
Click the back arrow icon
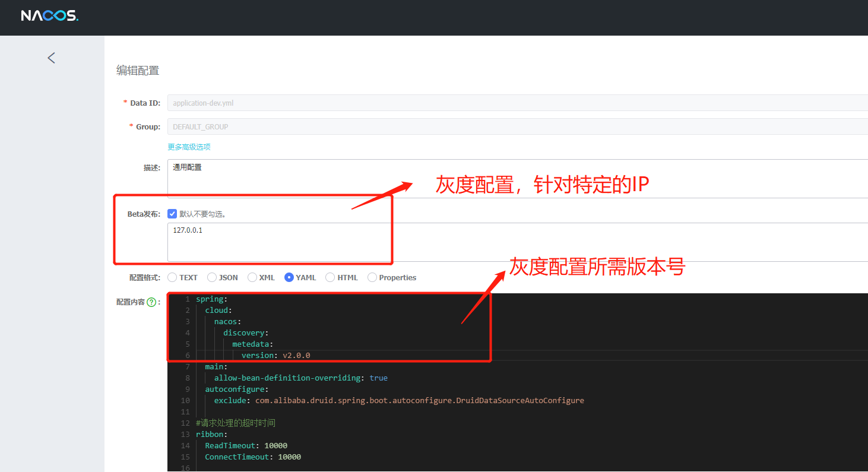pos(51,58)
